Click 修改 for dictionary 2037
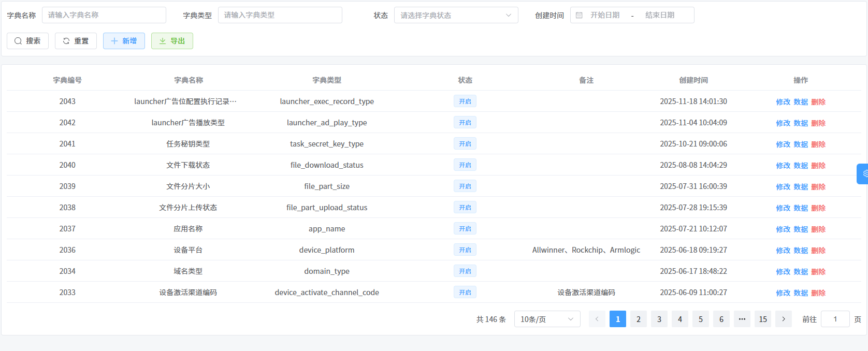The height and width of the screenshot is (351, 868). [x=783, y=229]
